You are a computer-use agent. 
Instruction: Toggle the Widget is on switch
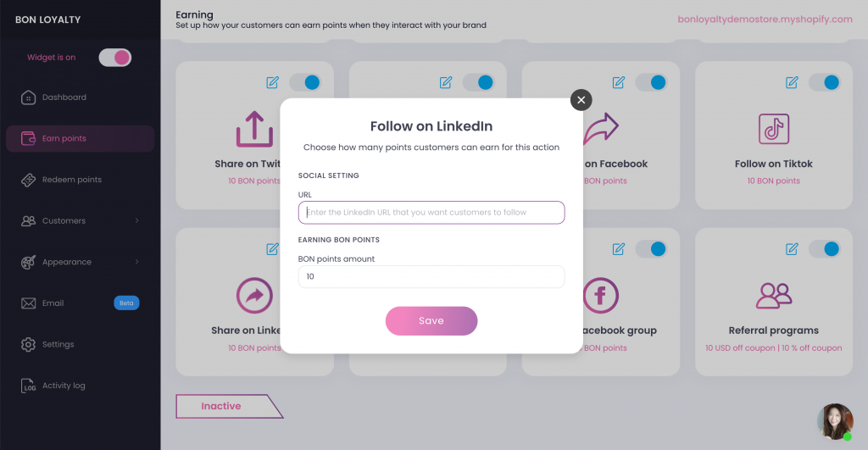[x=114, y=58]
